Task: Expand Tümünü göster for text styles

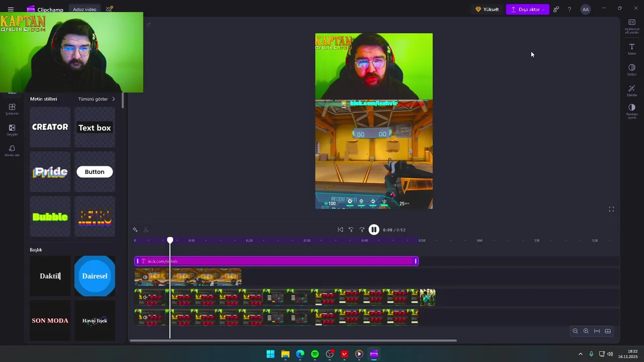Action: pos(97,99)
